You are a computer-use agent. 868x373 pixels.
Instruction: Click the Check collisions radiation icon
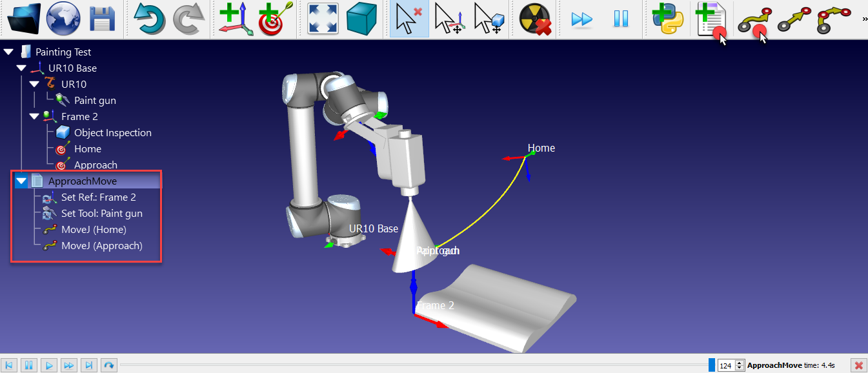534,19
